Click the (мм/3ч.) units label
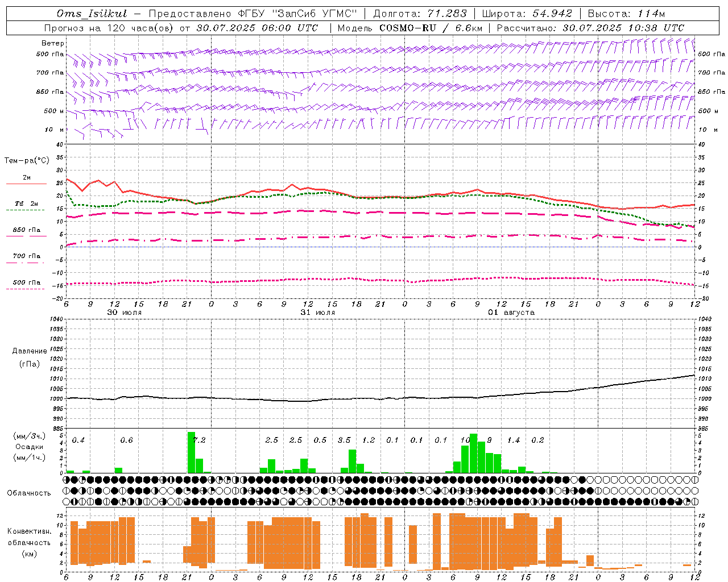 point(29,436)
